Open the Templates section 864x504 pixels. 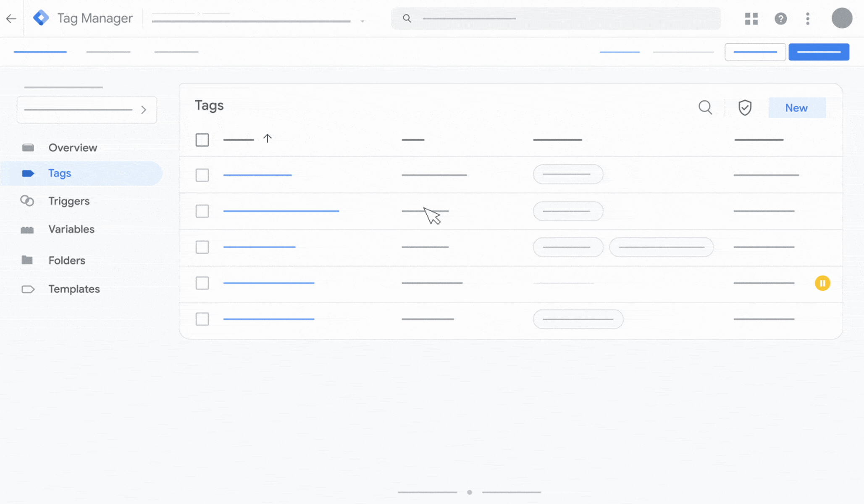click(x=74, y=289)
